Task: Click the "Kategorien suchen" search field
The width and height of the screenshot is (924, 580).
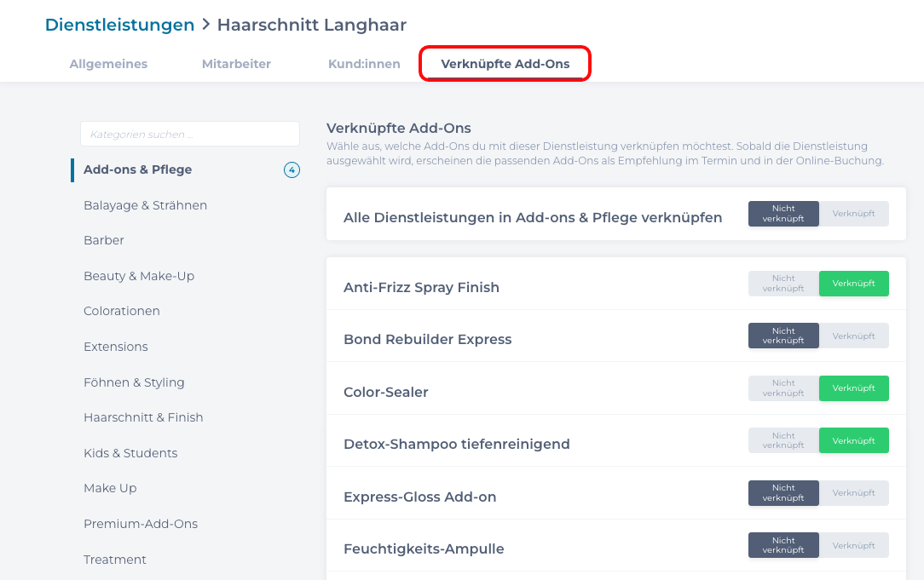Action: pos(189,134)
